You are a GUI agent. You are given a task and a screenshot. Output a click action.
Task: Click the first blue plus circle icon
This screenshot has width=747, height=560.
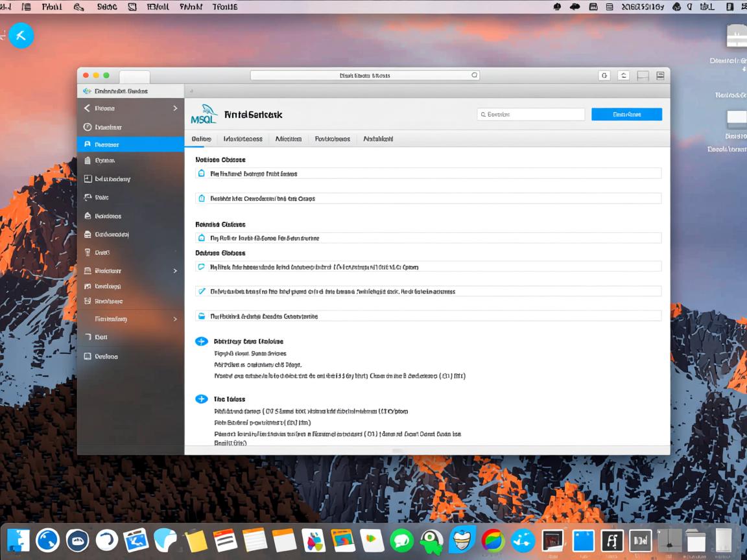pyautogui.click(x=202, y=341)
